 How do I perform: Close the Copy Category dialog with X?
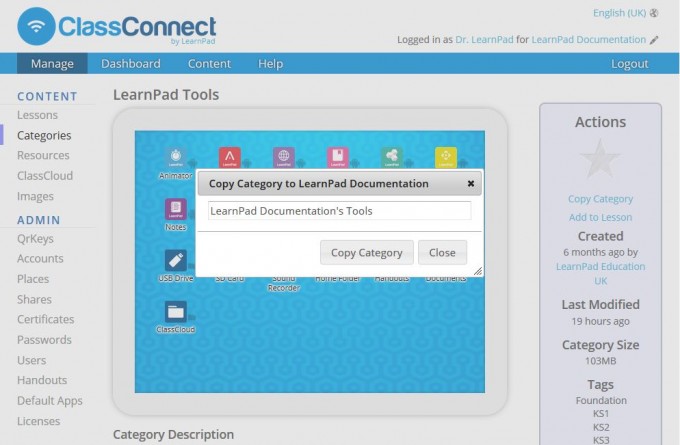471,183
